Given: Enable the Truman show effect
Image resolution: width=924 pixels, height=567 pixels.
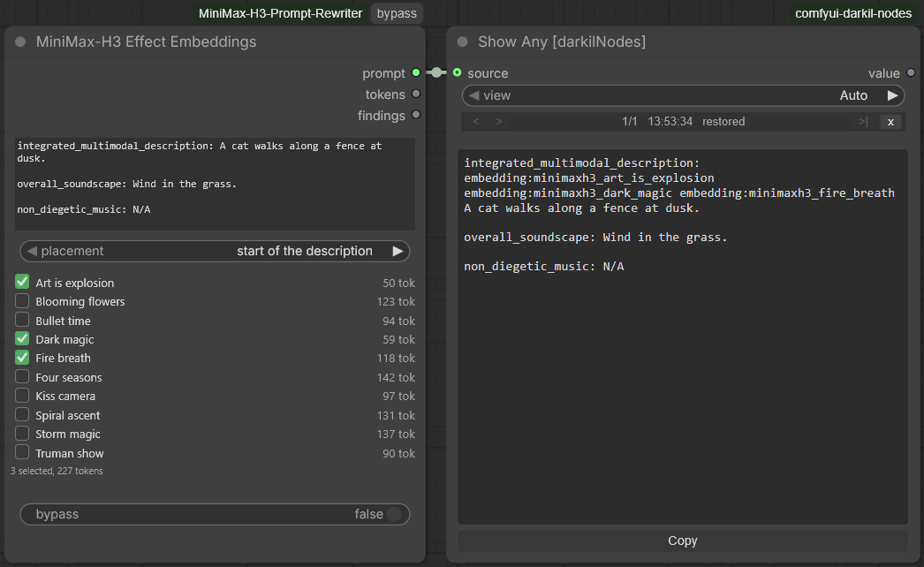Looking at the screenshot, I should coord(22,453).
